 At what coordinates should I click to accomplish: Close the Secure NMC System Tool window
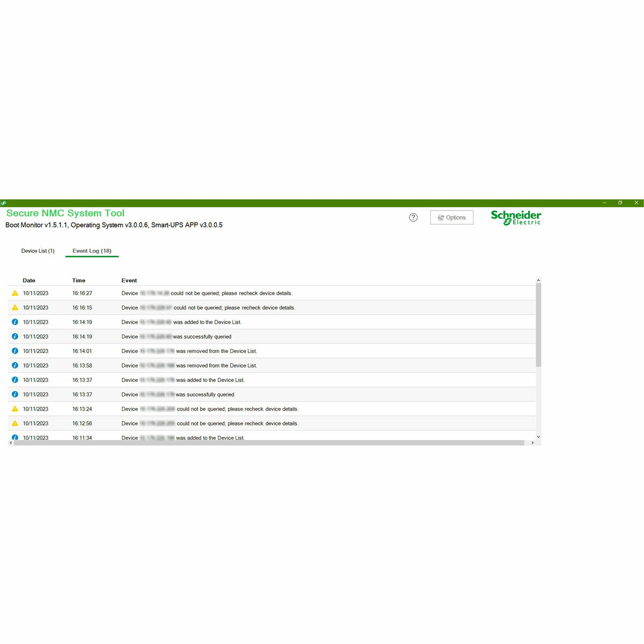[636, 203]
